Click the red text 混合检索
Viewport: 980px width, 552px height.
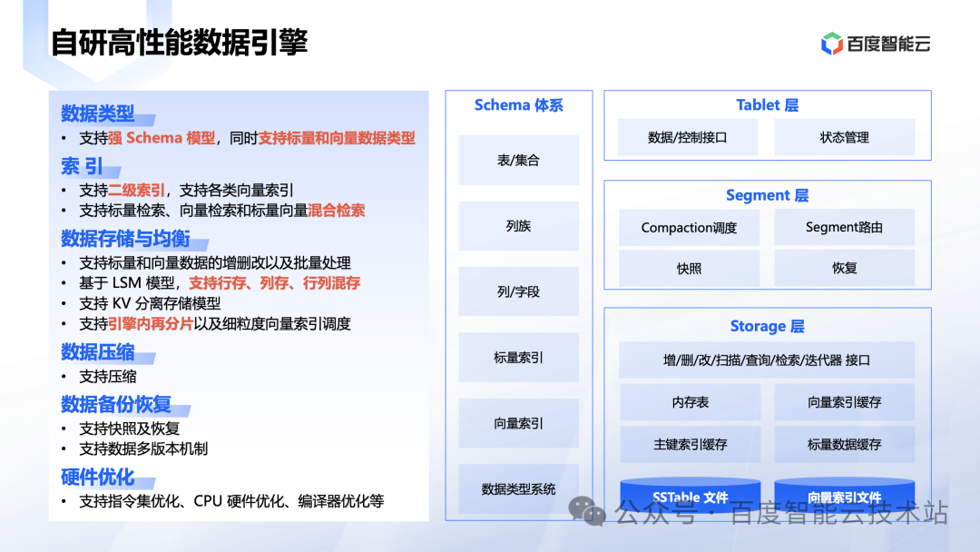[337, 211]
